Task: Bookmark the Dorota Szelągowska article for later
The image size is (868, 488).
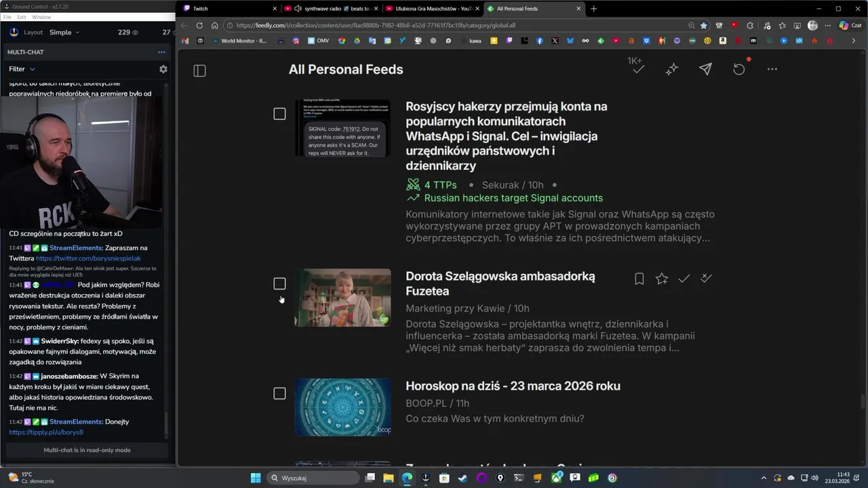Action: [x=639, y=279]
